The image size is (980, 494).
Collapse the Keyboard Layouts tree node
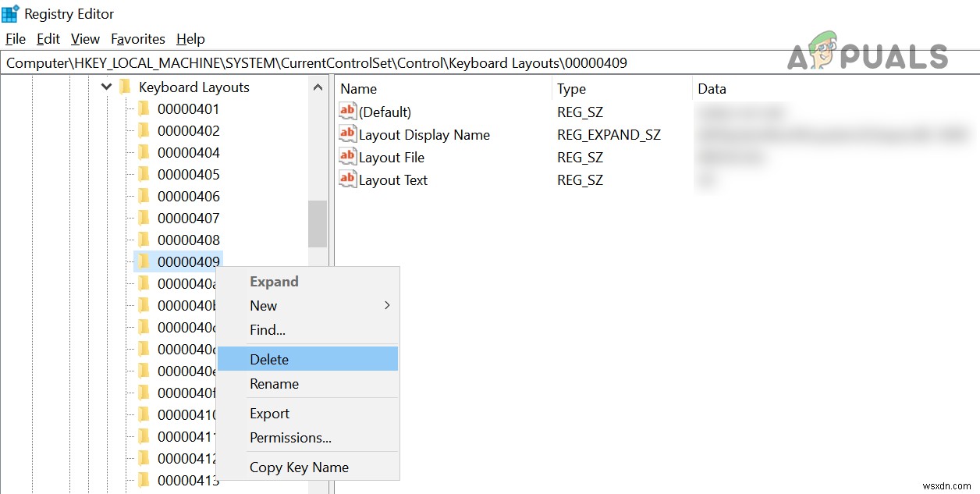(x=107, y=87)
